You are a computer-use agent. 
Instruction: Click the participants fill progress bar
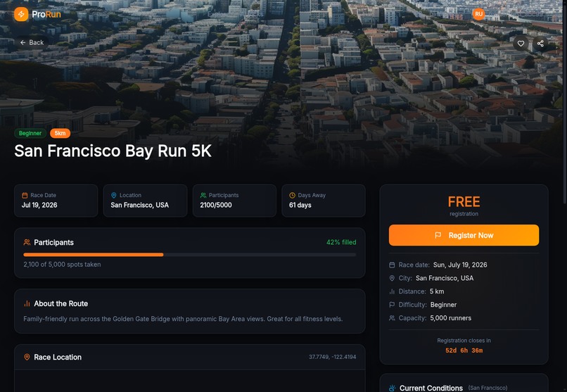click(189, 255)
